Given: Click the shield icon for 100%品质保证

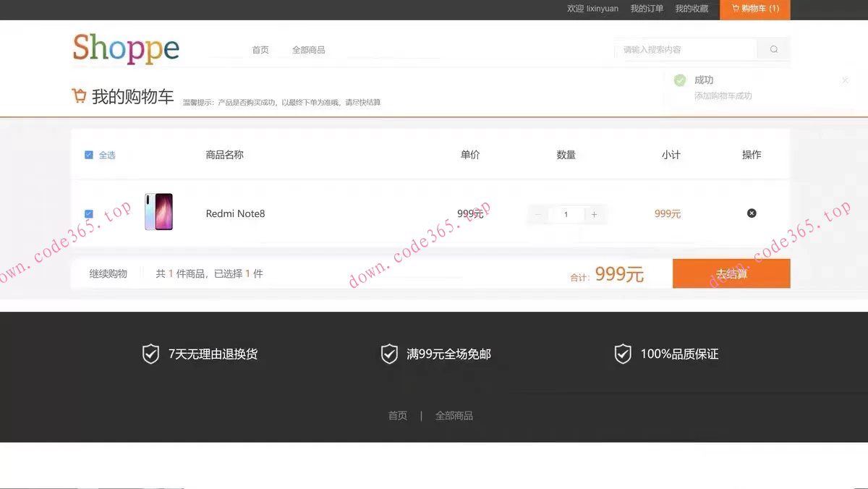Looking at the screenshot, I should [x=623, y=354].
